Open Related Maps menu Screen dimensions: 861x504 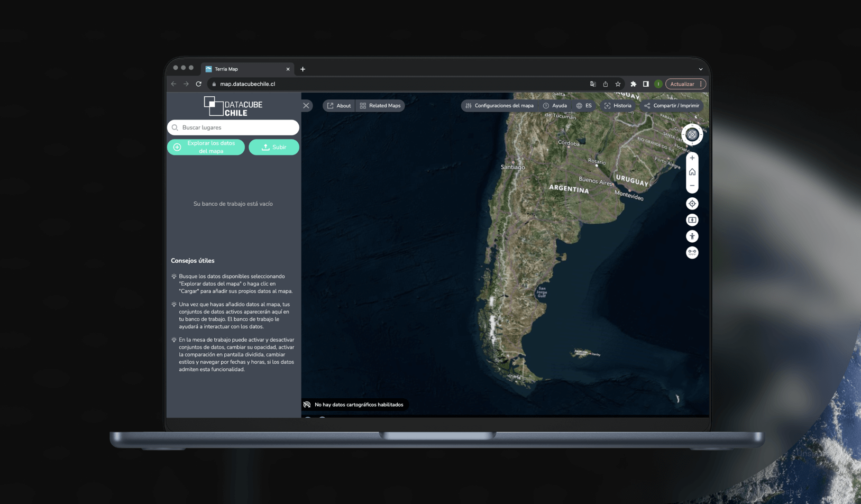coord(380,106)
